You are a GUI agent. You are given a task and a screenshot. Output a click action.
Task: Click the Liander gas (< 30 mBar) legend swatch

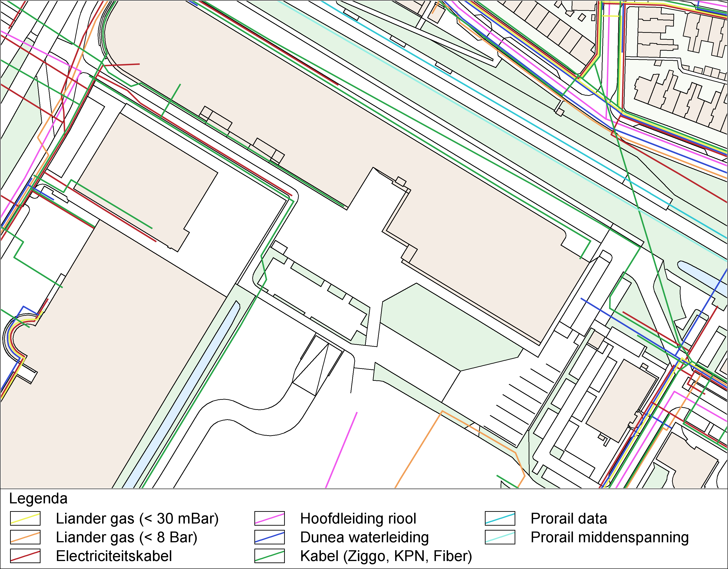[25, 518]
